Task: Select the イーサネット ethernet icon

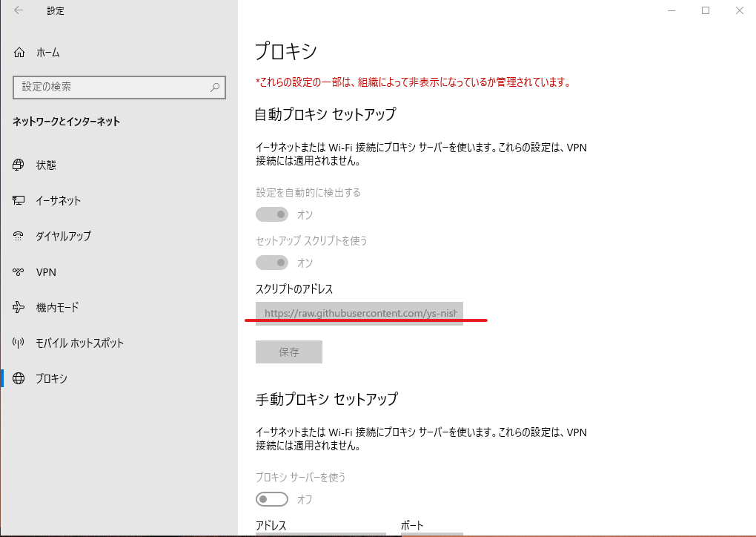Action: coord(19,200)
